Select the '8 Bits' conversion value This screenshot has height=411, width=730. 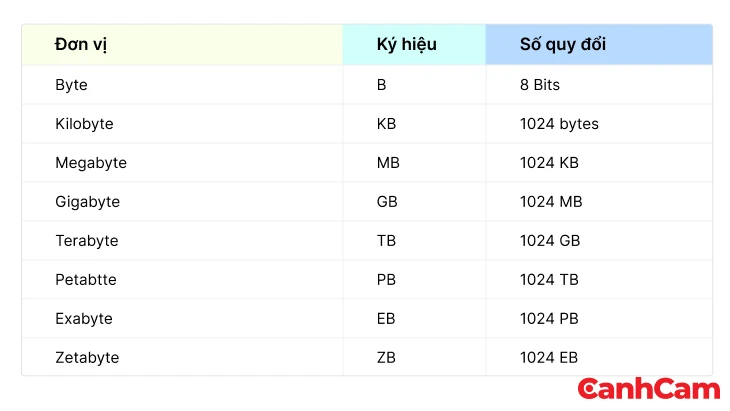(540, 85)
